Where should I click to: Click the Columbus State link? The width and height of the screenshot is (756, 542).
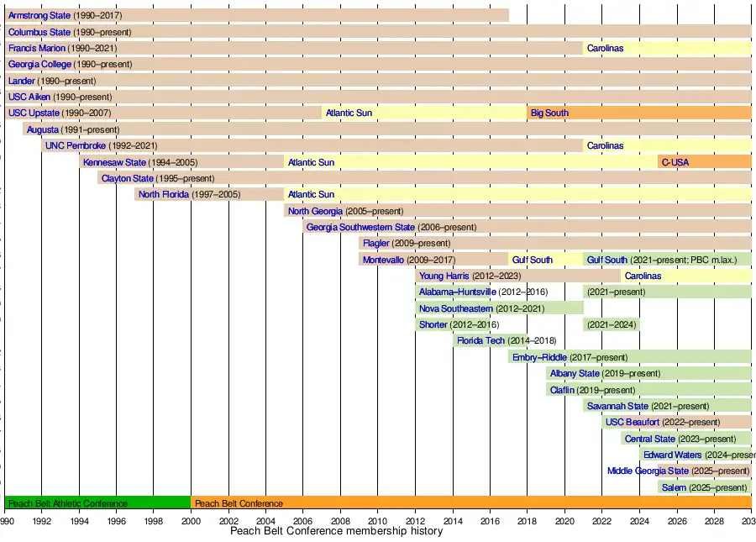pos(39,32)
